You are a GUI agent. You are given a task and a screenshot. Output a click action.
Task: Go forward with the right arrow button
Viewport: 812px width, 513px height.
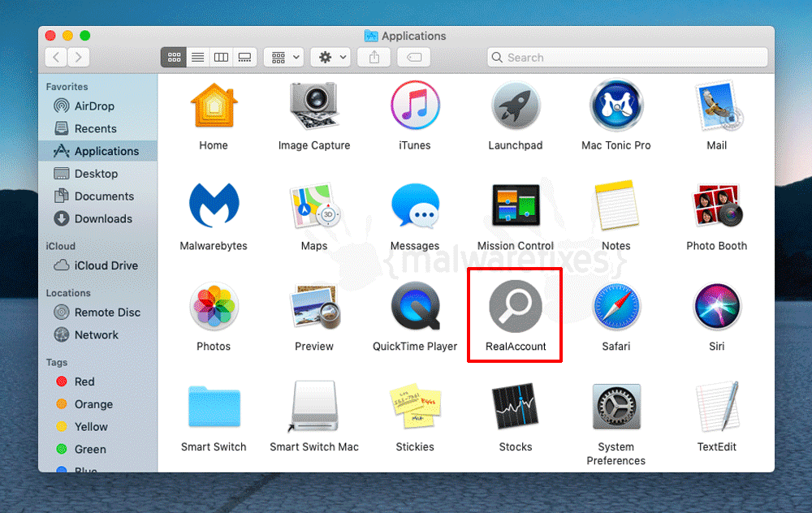[x=79, y=57]
